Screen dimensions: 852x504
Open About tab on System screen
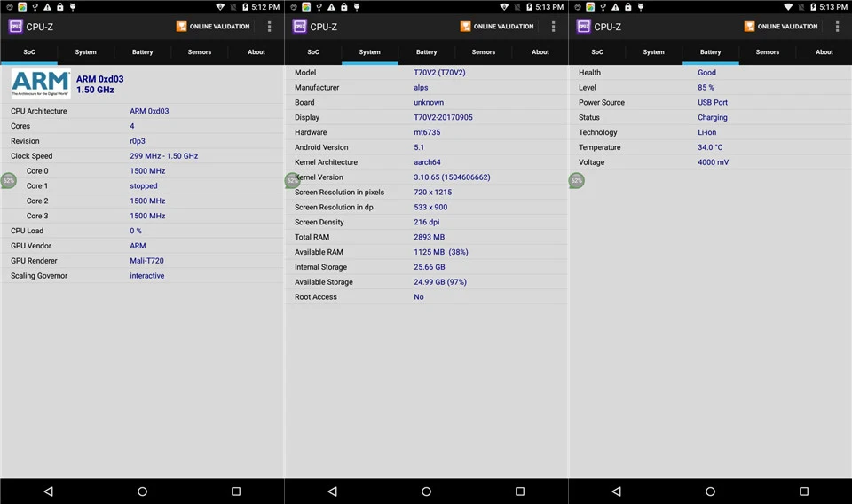[x=540, y=52]
